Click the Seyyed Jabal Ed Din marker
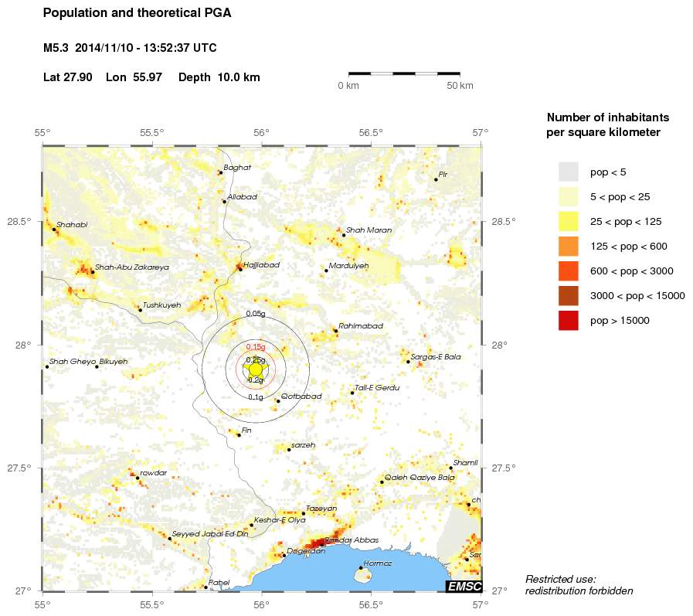This screenshot has width=693, height=616. pos(169,539)
